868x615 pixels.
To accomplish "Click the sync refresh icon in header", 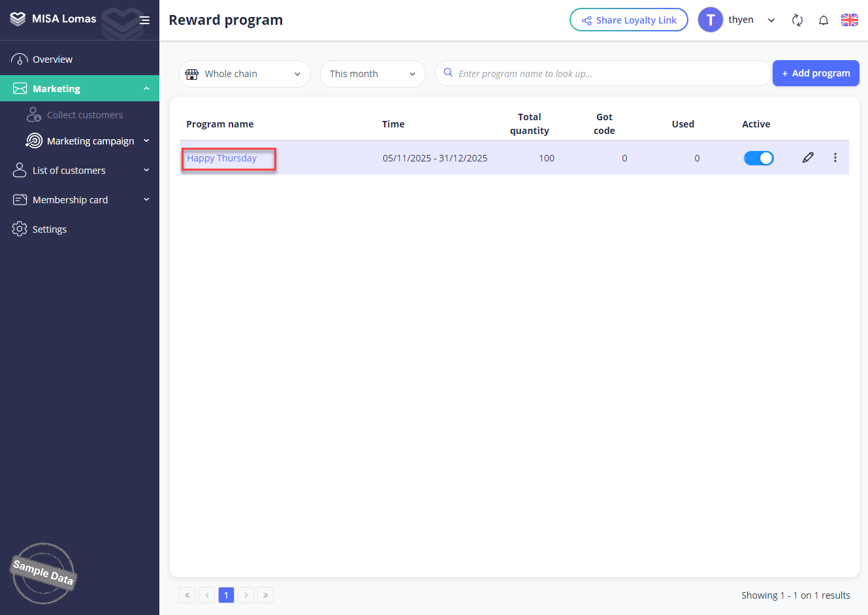I will pyautogui.click(x=797, y=20).
